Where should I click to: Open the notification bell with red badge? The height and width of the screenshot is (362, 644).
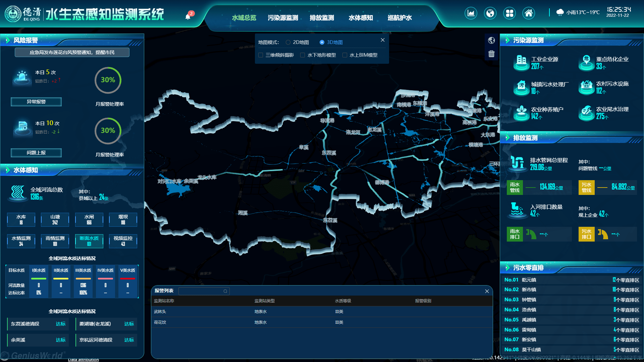189,16
